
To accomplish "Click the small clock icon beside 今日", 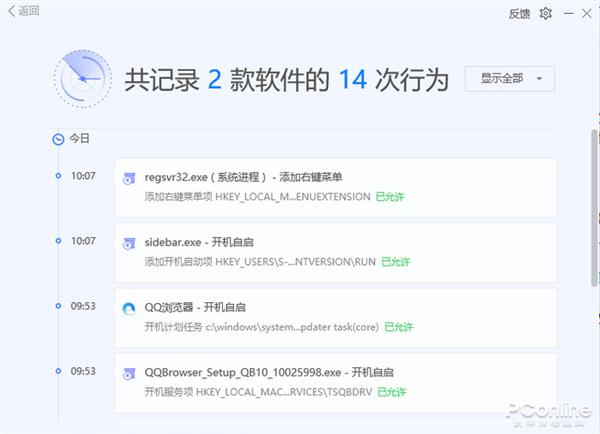I will pos(58,139).
